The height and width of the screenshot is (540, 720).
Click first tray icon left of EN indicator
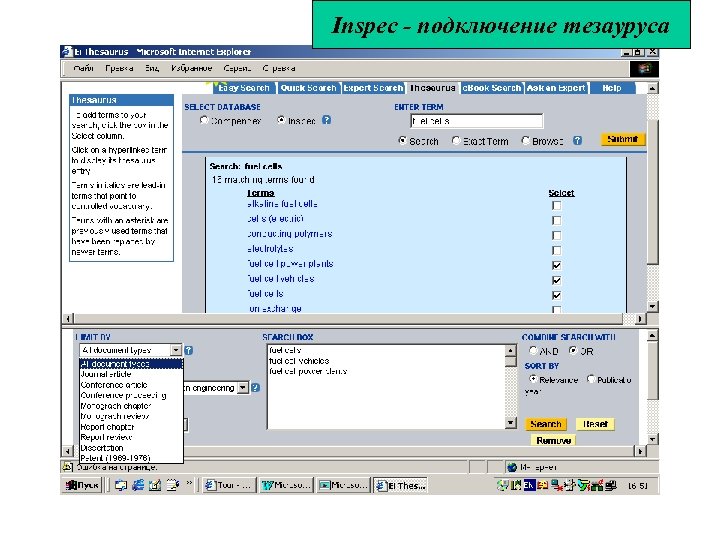point(516,485)
